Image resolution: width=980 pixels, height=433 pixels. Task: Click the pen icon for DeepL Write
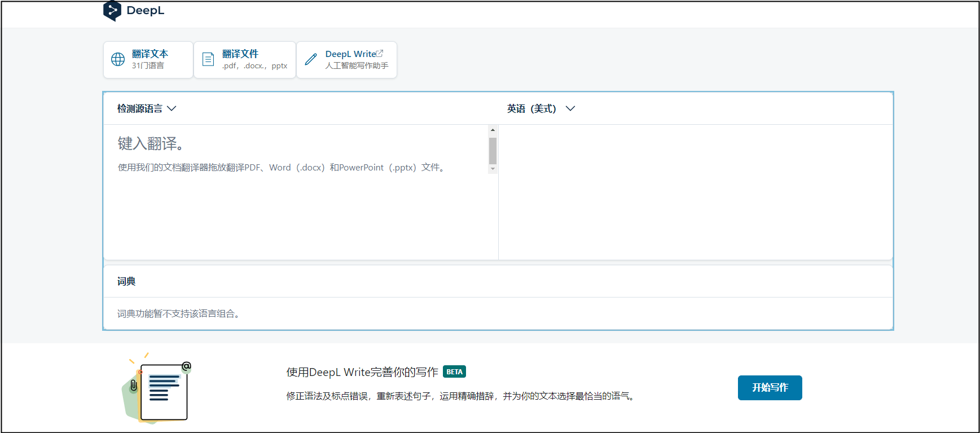tap(311, 59)
